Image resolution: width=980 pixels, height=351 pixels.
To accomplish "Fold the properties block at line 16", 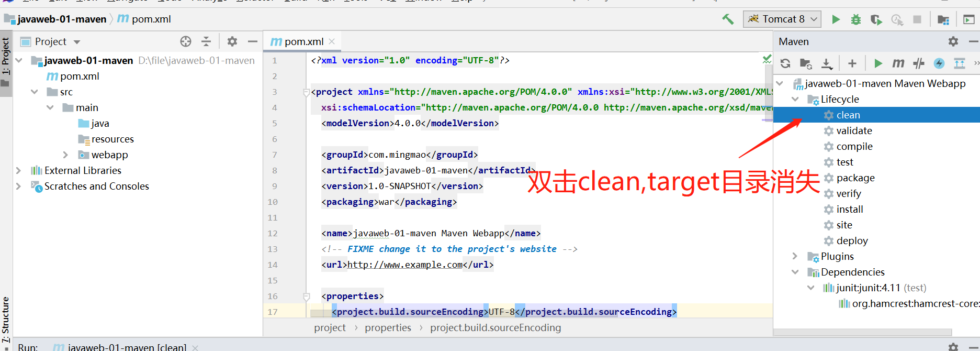I will pyautogui.click(x=307, y=297).
